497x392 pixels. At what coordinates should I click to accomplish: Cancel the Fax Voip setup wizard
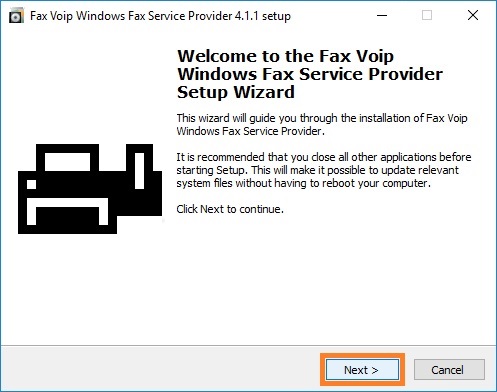449,369
